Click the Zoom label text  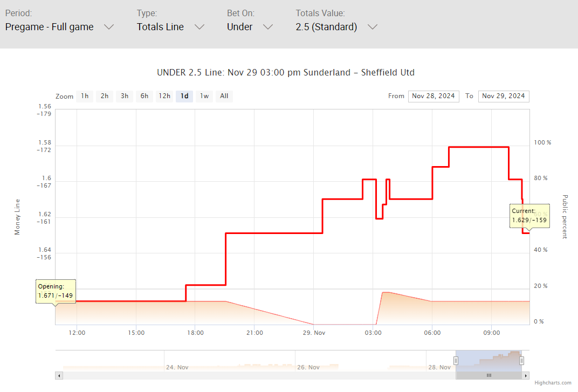tap(65, 97)
